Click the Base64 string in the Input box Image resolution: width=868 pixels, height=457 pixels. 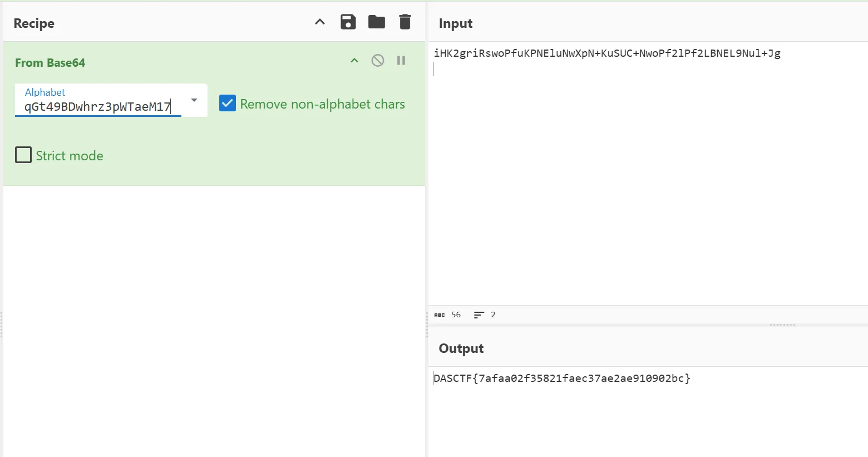pyautogui.click(x=607, y=53)
